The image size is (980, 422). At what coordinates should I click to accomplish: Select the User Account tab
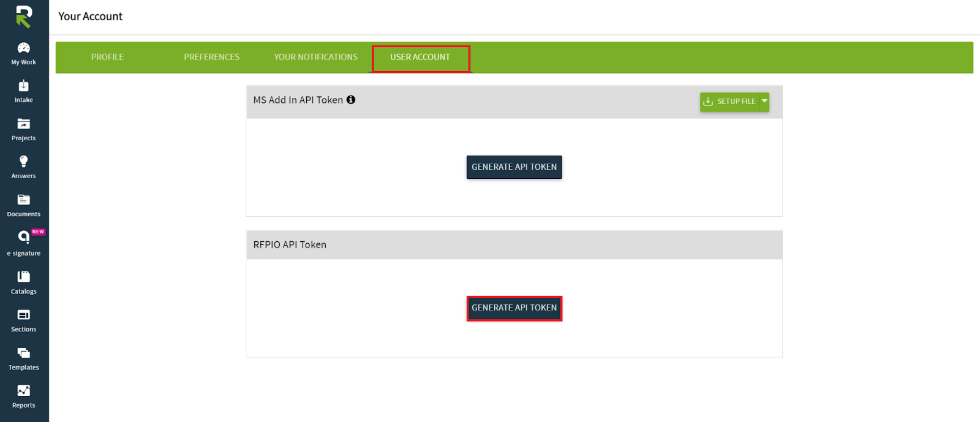(x=420, y=58)
